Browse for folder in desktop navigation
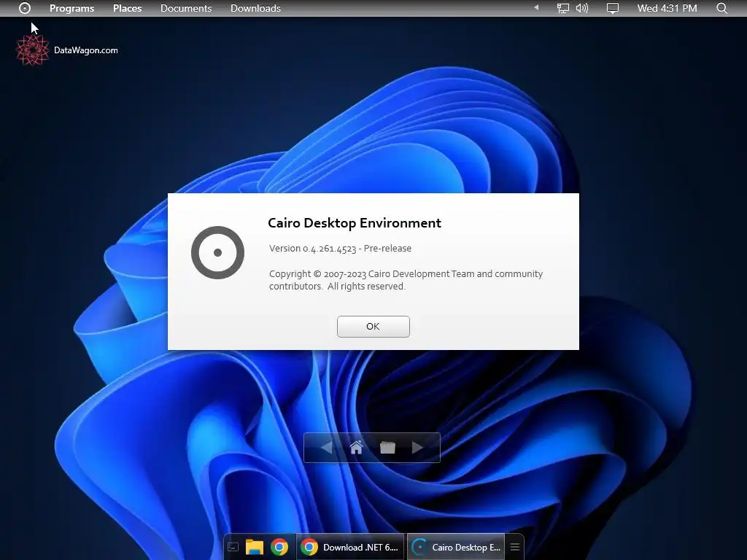This screenshot has height=560, width=747. pos(387,448)
